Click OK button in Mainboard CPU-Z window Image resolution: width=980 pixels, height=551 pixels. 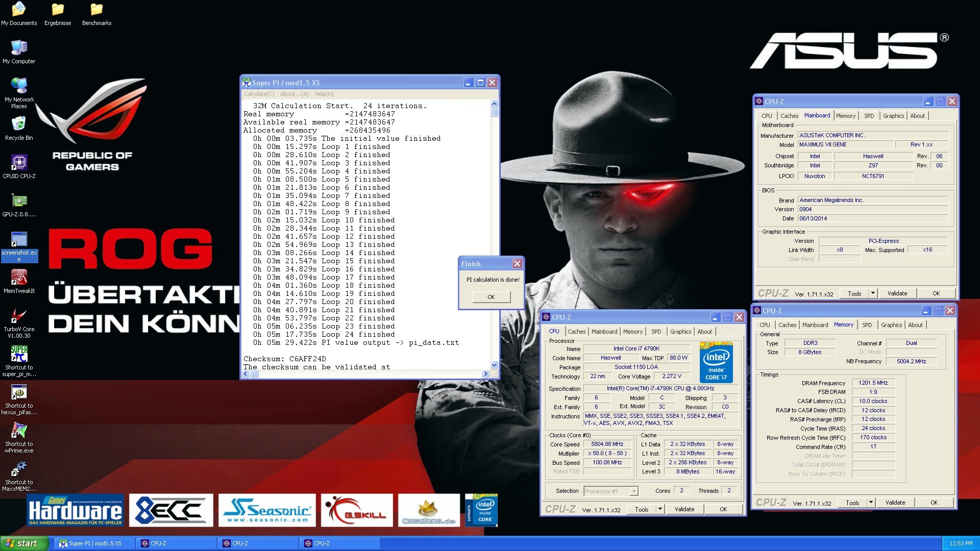pos(936,293)
